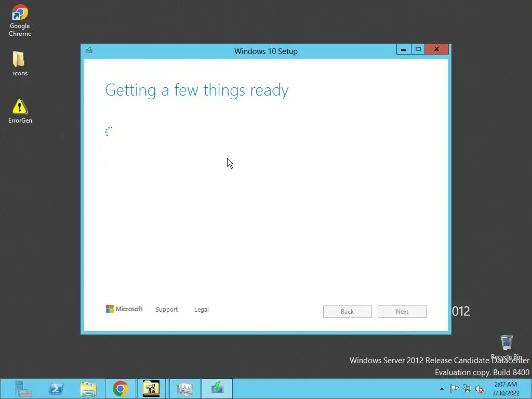
Task: Launch Windows PowerShell from taskbar
Action: point(56,389)
